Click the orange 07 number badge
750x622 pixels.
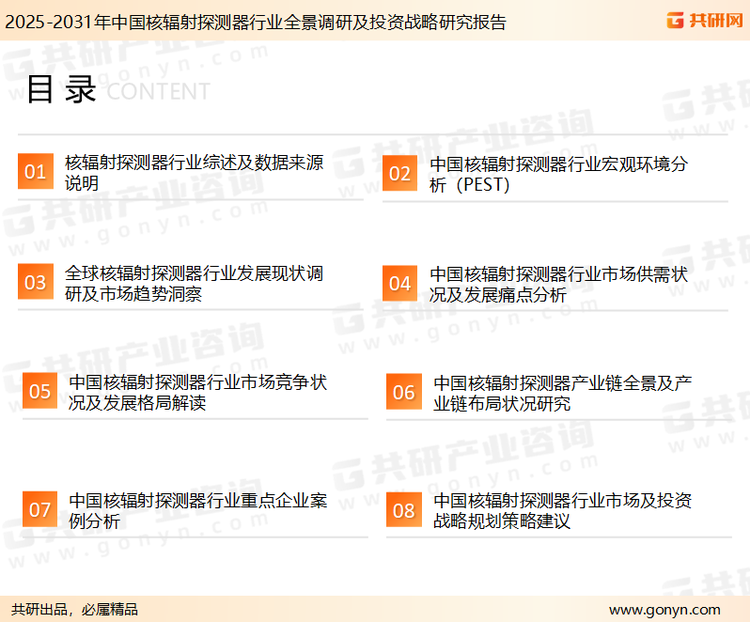40,509
